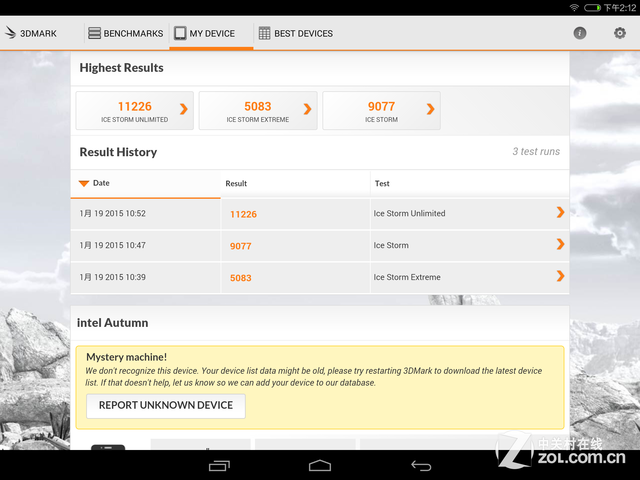
Task: Expand arrow on 11226 Ice Storm Unlimited card
Action: tap(184, 109)
